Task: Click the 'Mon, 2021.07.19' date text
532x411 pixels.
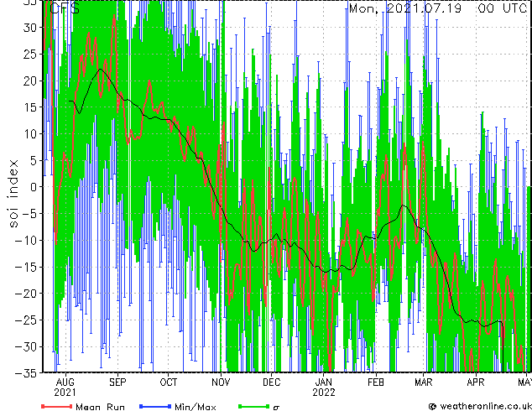Action: (405, 8)
